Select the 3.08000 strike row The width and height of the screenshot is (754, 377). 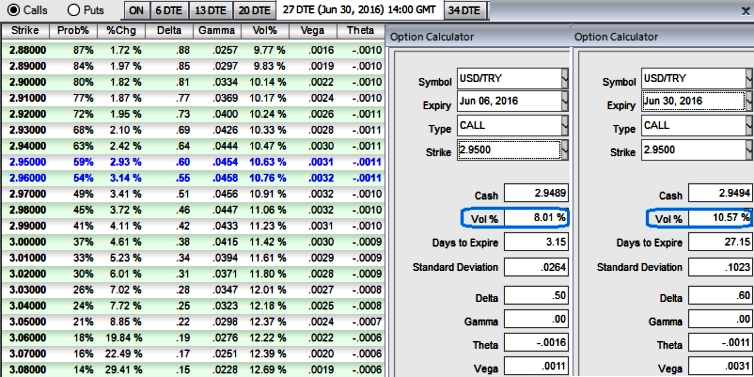pos(192,370)
